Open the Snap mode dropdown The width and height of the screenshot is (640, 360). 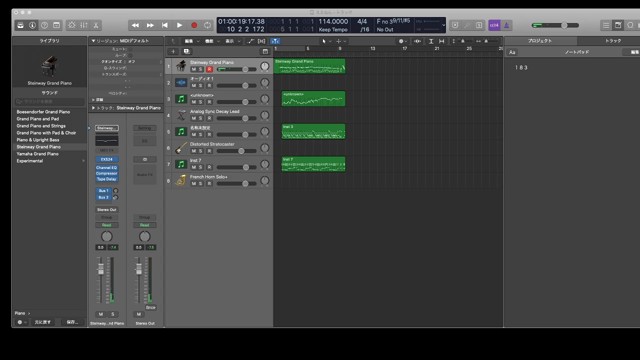[403, 41]
